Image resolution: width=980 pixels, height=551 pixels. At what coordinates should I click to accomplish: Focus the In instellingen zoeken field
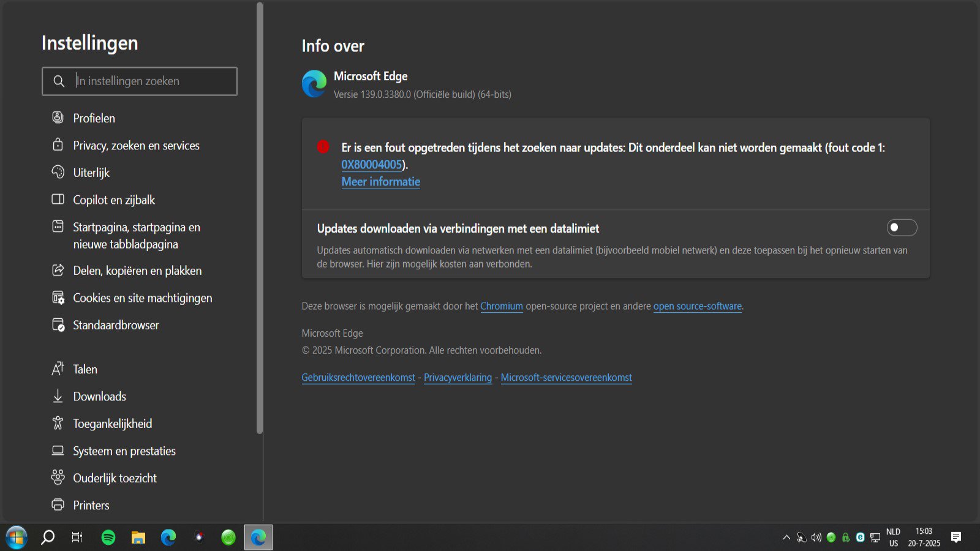tap(140, 81)
